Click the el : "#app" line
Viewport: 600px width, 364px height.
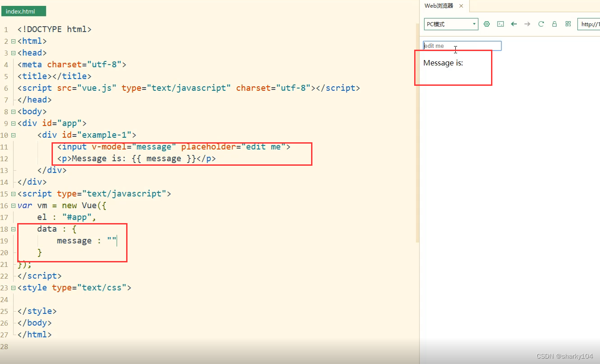point(67,217)
